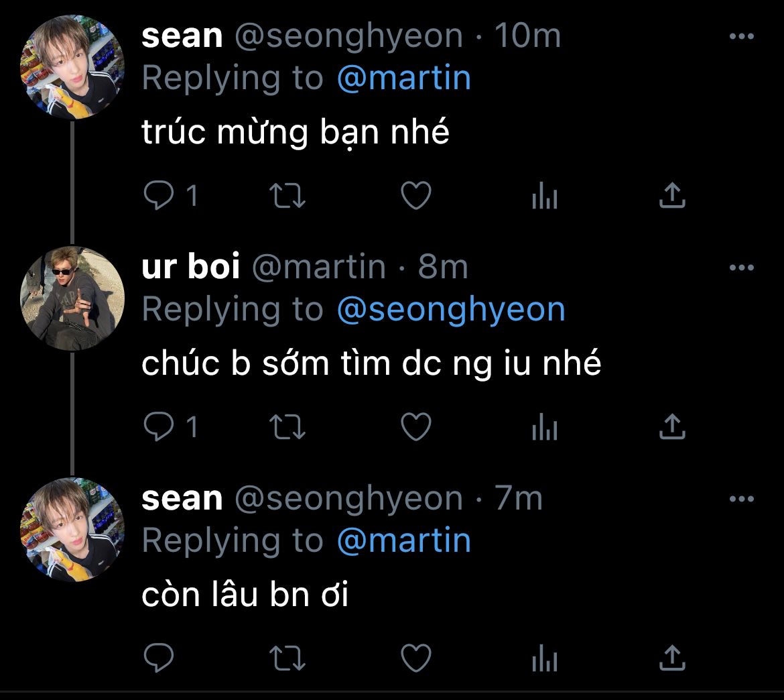Screen dimensions: 784x700
Task: Retweet the "trúc mừng bạn nhé" tweet
Action: click(x=287, y=196)
